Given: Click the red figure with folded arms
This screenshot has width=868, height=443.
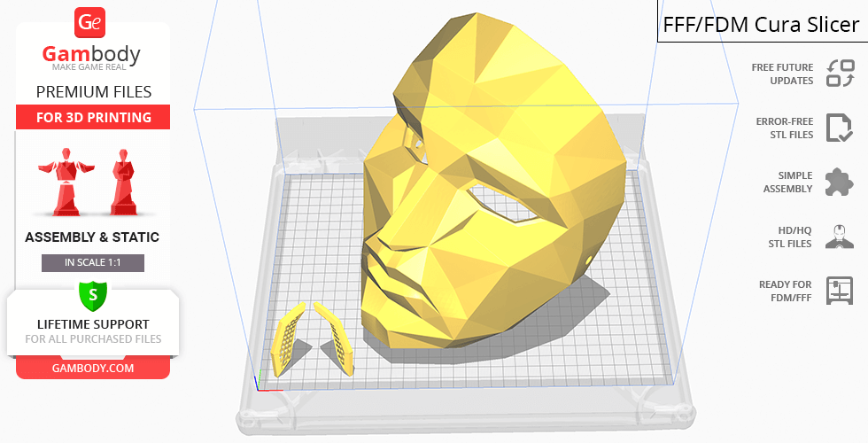Looking at the screenshot, I should point(123,181).
